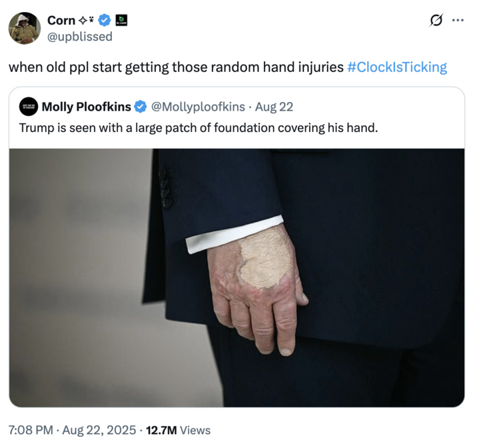Click Corn's profile avatar picture
This screenshot has width=477, height=448.
click(x=25, y=29)
